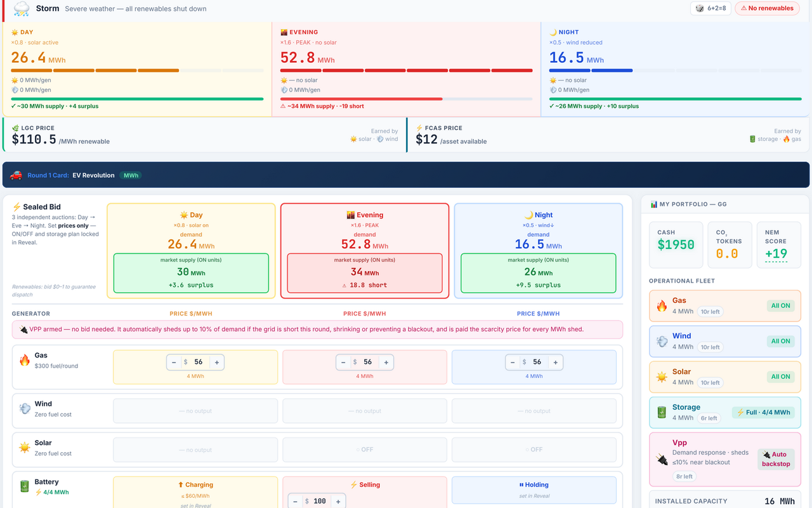The height and width of the screenshot is (508, 812).
Task: Click the Battery icon in the generator list
Action: 25,486
